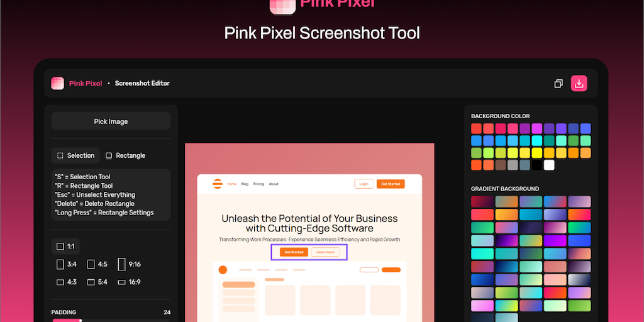Select the 1:1 aspect ratio option
Image resolution: width=644 pixels, height=322 pixels.
tap(65, 247)
